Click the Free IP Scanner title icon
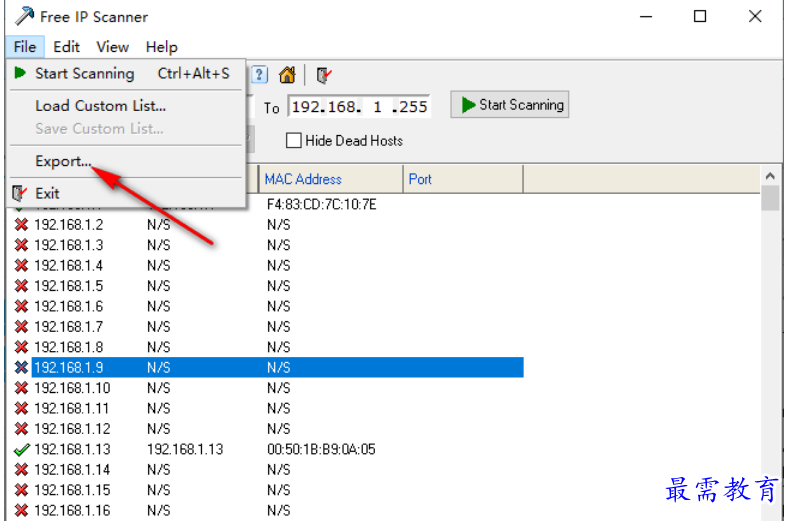Screen dimensions: 787x521 point(24,17)
